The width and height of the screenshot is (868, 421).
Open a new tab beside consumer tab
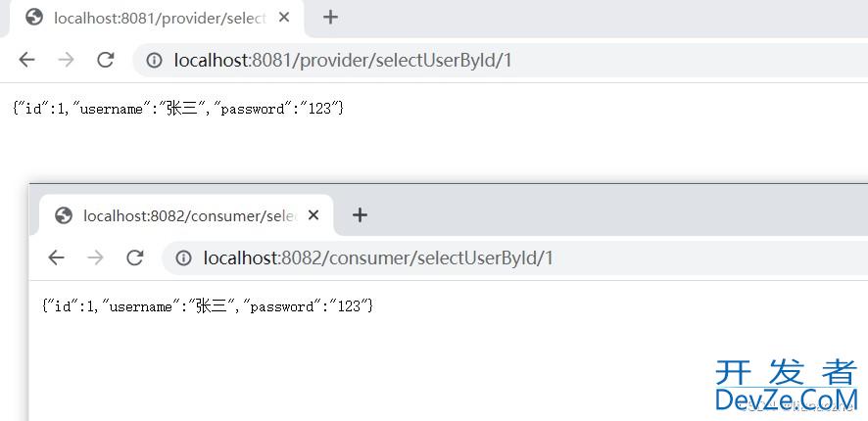tap(360, 215)
